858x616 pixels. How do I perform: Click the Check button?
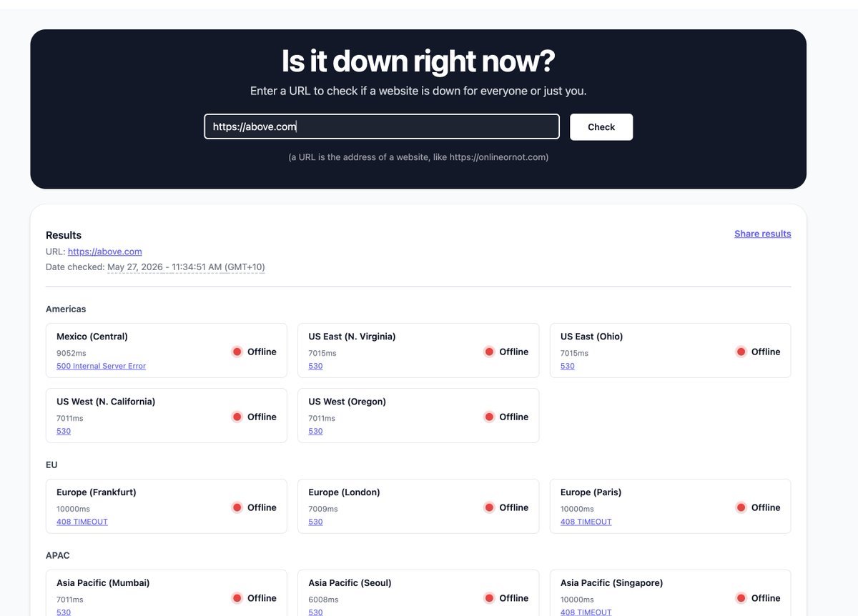(601, 127)
